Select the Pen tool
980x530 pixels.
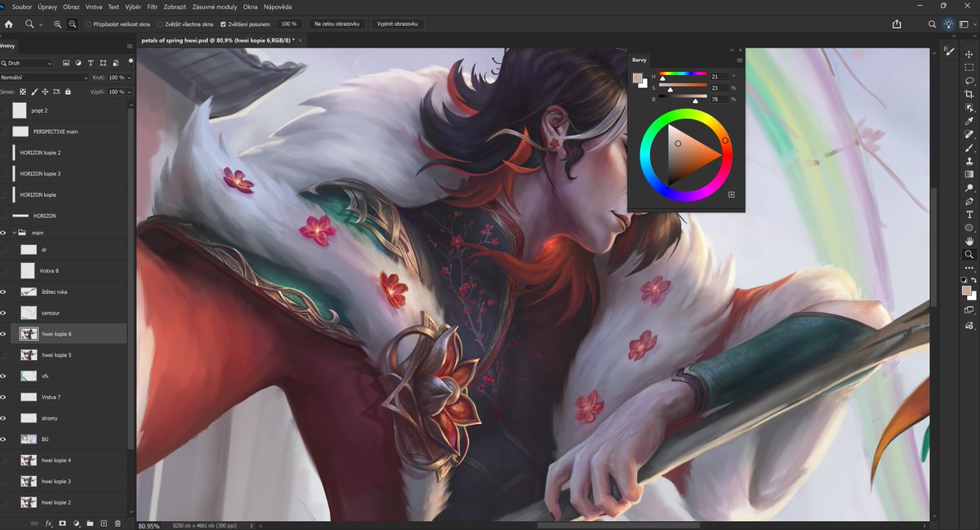pos(969,201)
